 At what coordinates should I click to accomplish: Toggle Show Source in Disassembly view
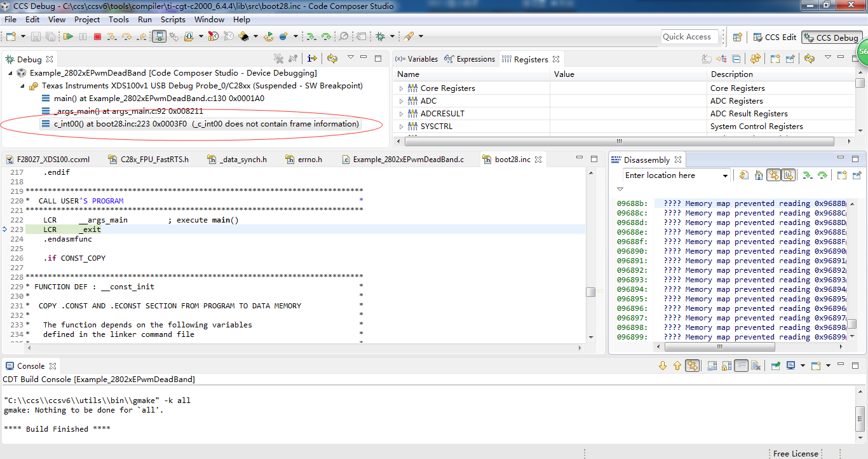point(788,175)
